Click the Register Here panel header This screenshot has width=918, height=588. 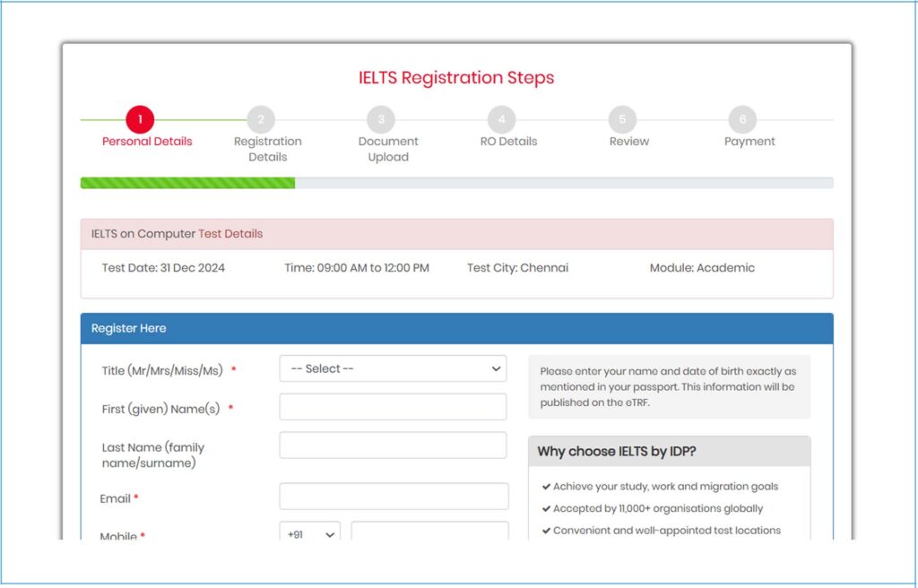coord(456,329)
